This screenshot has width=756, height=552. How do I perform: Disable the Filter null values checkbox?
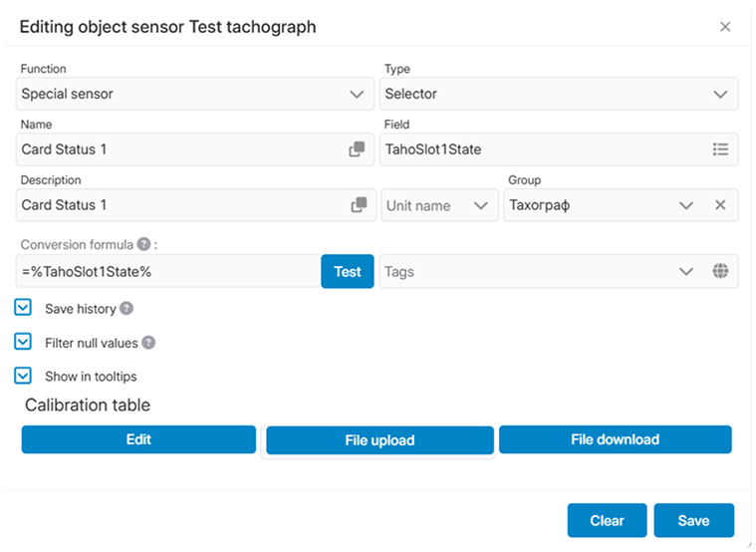point(24,343)
